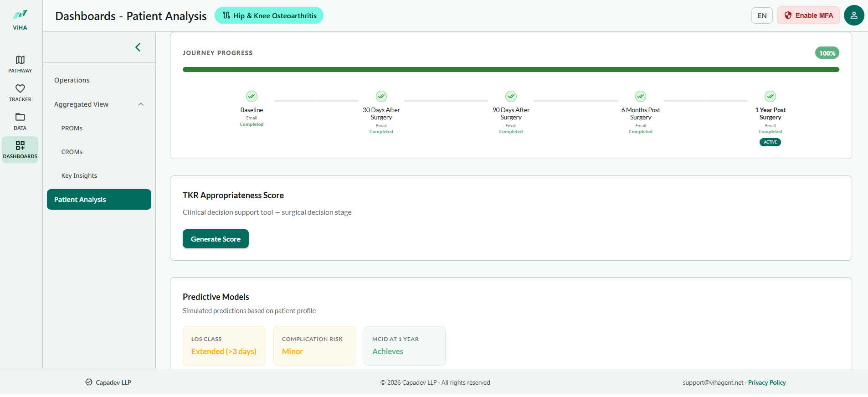
Task: Open the Pathway map icon
Action: tap(20, 60)
